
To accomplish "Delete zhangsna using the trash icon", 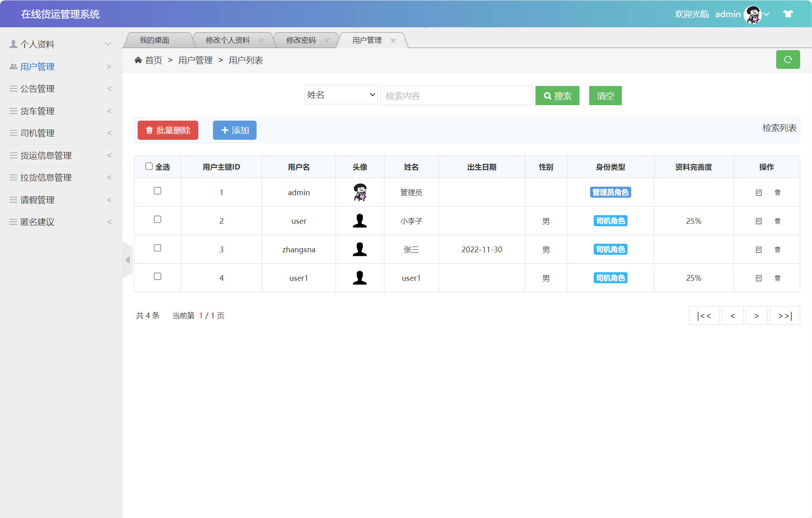I will pyautogui.click(x=778, y=249).
